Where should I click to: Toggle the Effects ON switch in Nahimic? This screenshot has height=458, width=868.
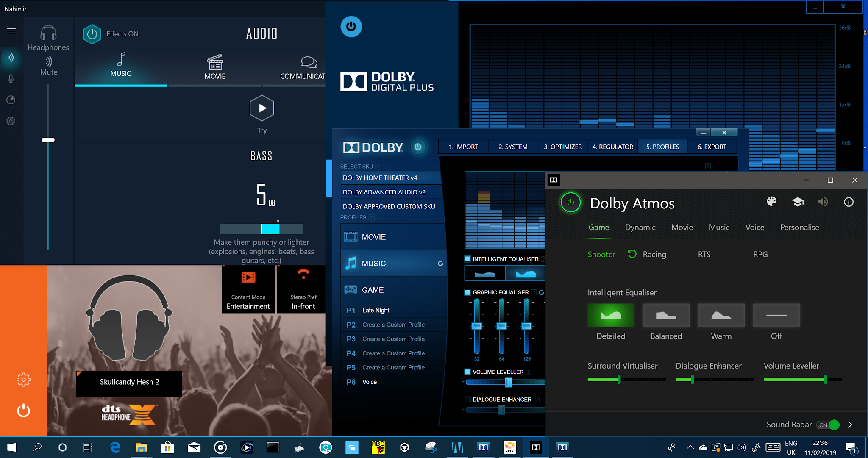point(92,34)
